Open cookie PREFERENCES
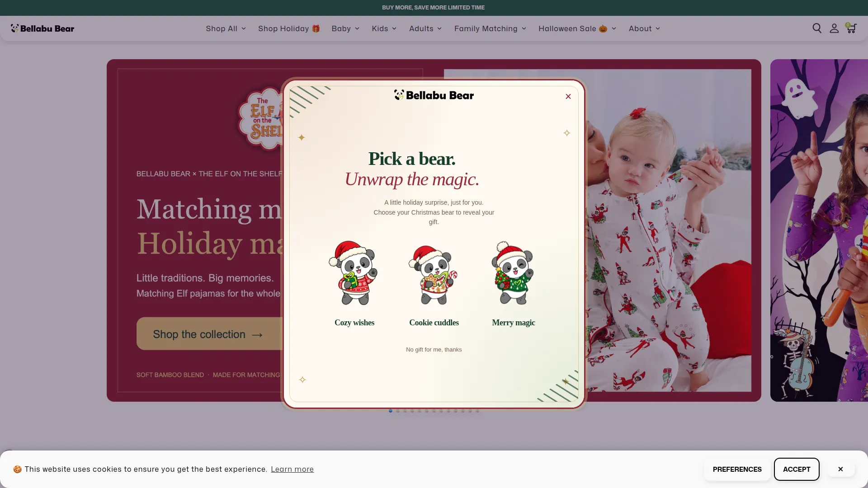868x488 pixels. tap(737, 469)
